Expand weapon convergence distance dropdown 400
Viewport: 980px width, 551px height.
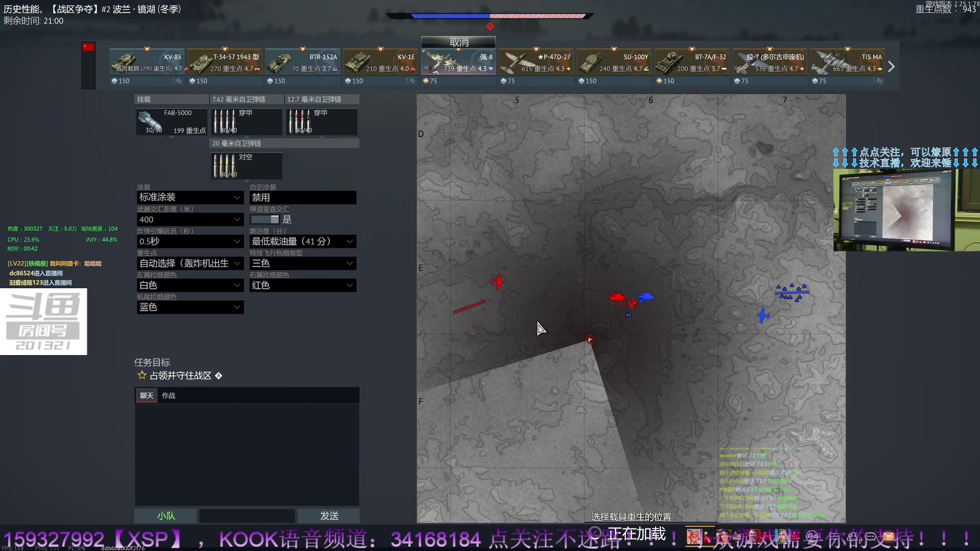190,220
